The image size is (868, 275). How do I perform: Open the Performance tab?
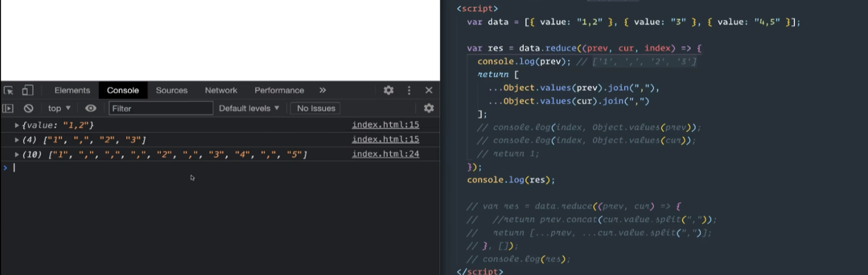coord(279,91)
